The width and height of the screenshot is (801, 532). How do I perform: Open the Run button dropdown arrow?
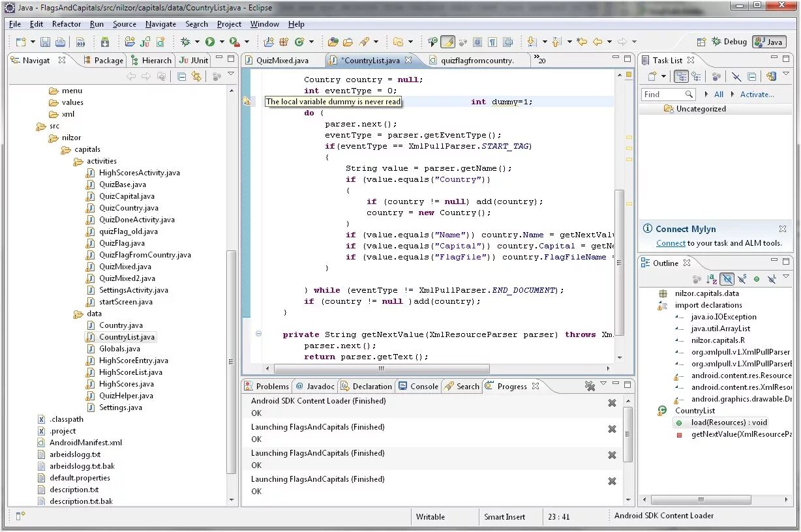[222, 42]
